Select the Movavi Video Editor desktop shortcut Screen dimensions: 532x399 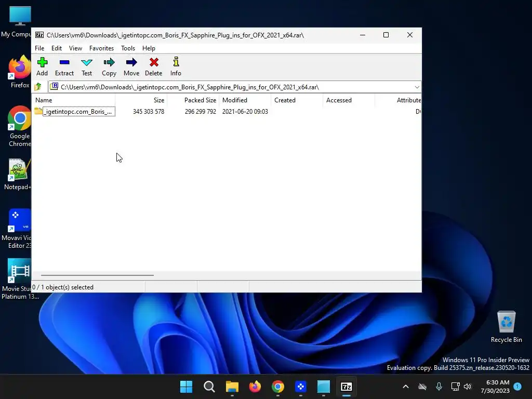[x=18, y=229]
